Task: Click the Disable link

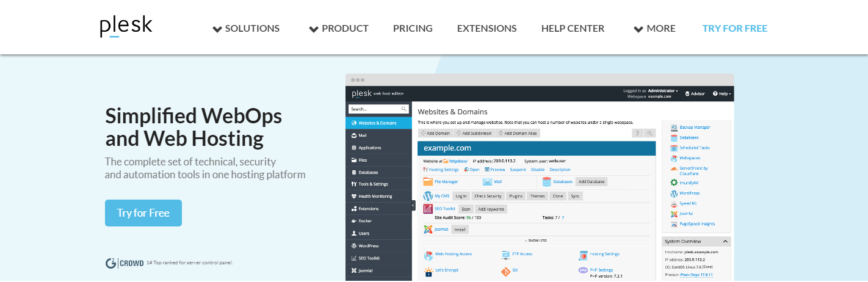Action: (538, 169)
